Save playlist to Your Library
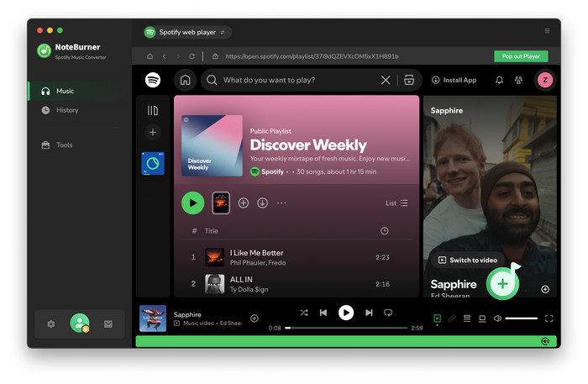Image resolution: width=588 pixels, height=384 pixels. [x=244, y=203]
